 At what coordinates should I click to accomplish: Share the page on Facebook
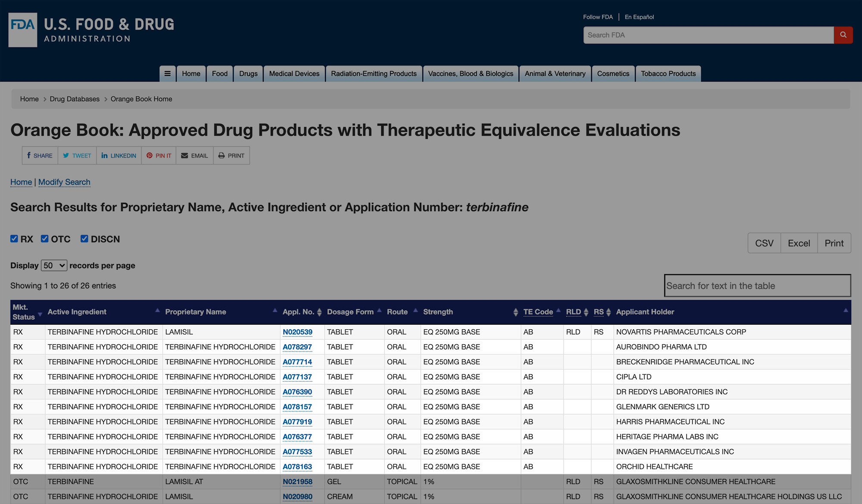(x=40, y=156)
